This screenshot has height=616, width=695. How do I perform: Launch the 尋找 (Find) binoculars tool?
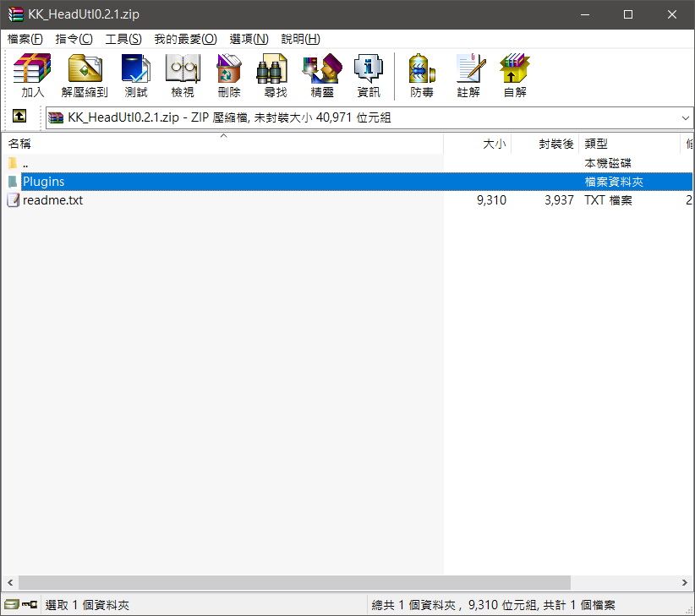point(275,75)
